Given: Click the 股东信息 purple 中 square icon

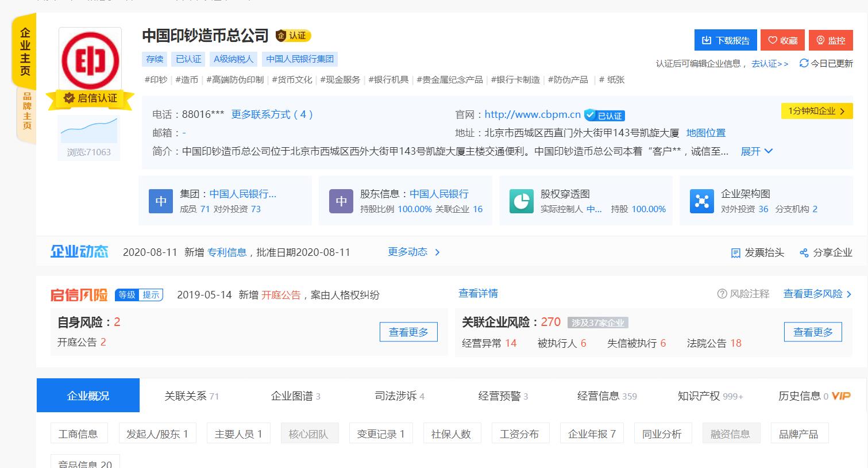Looking at the screenshot, I should pos(341,201).
